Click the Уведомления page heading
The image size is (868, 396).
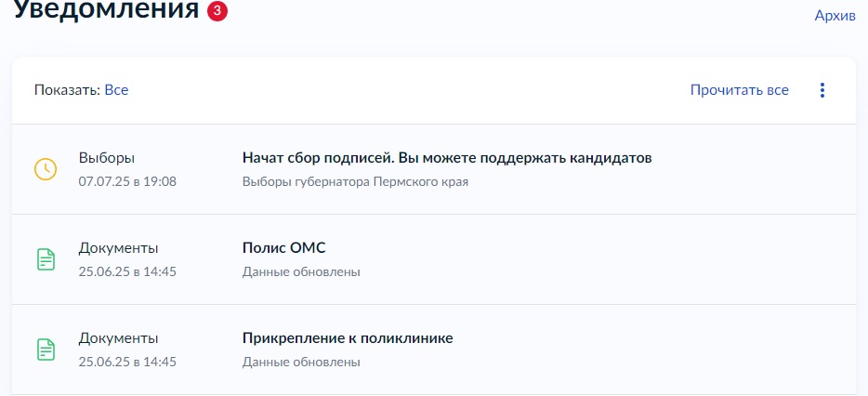[106, 9]
